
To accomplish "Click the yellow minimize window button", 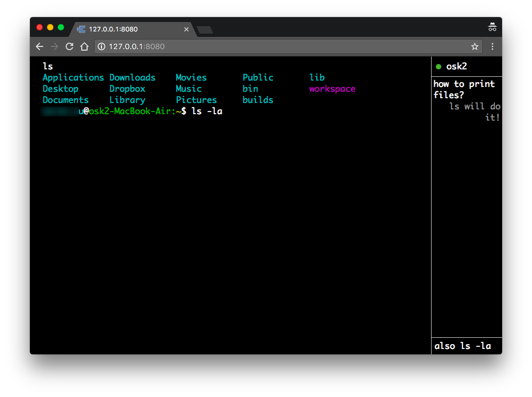I will (x=50, y=27).
